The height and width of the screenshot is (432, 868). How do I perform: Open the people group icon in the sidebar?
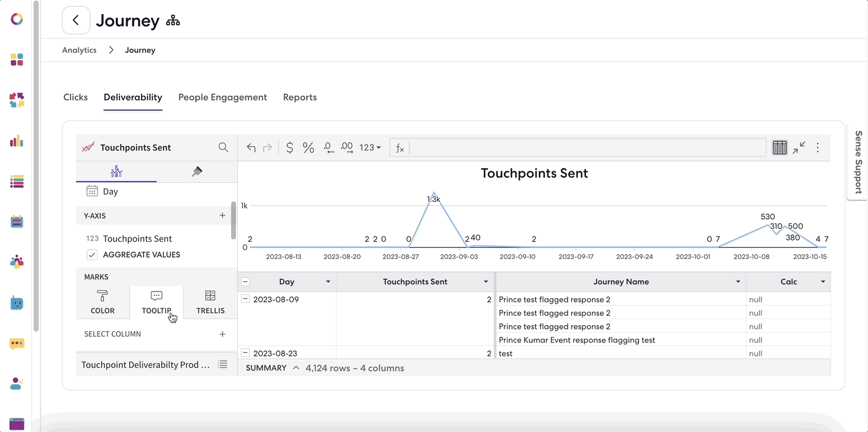(17, 262)
